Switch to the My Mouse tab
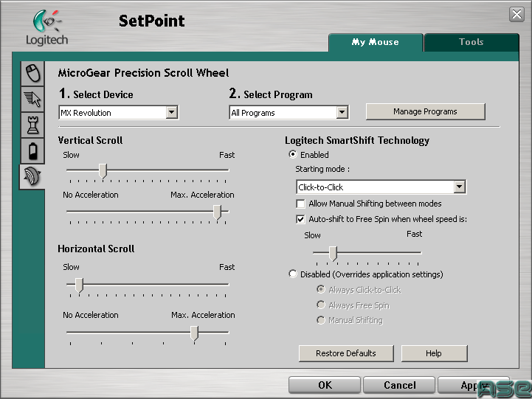Screen dimensions: 532x399 pyautogui.click(x=376, y=42)
